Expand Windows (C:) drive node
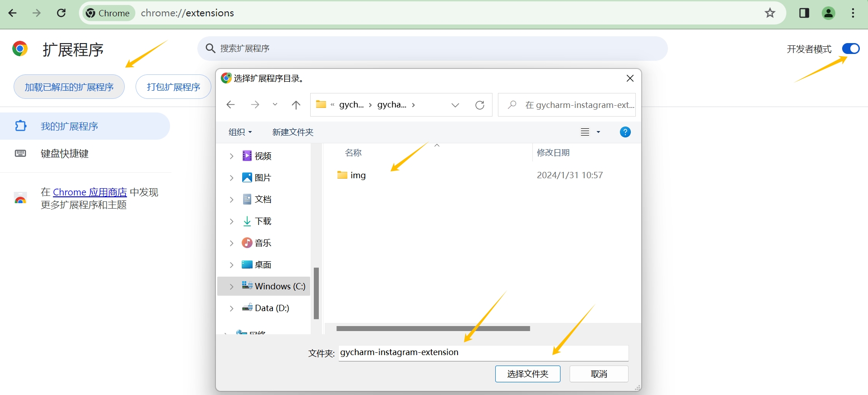868x395 pixels. (x=231, y=287)
